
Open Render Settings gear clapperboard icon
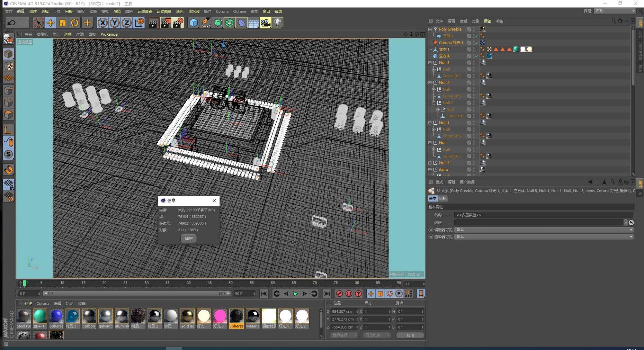[x=178, y=23]
